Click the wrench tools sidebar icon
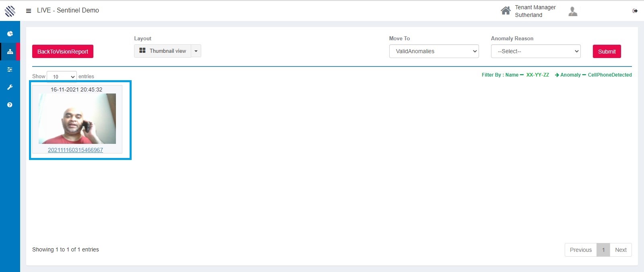 tap(10, 87)
